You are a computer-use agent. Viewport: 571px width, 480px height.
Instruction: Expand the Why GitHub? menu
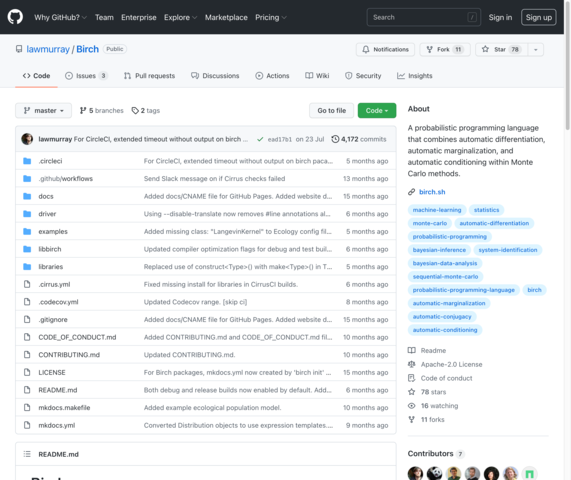click(60, 17)
